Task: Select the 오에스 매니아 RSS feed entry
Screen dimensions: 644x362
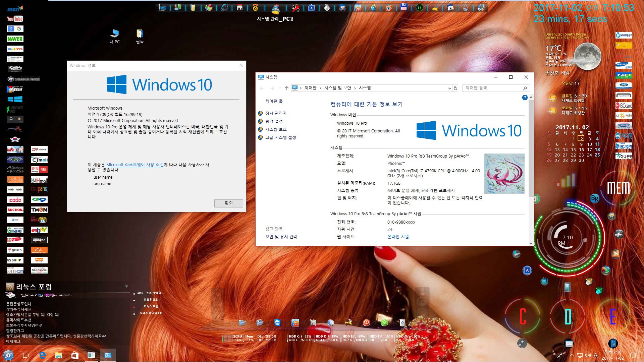Action: point(151,313)
